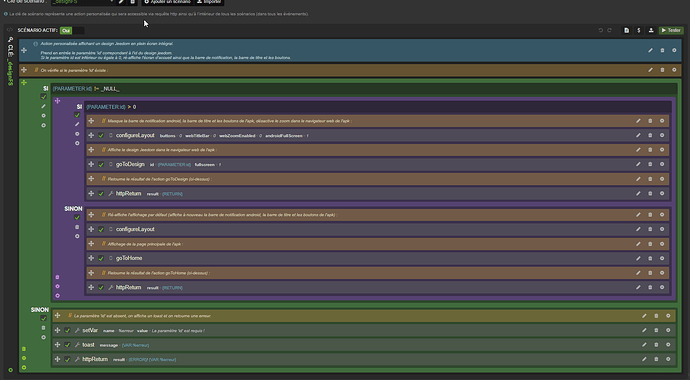Click the redo arrow icon
Screen dimensions: 690x380
coord(609,30)
